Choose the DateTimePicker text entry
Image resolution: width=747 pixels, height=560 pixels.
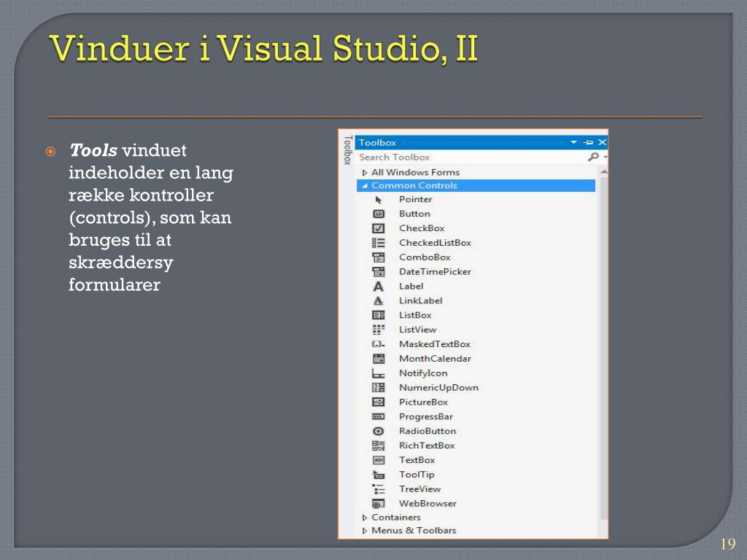435,272
